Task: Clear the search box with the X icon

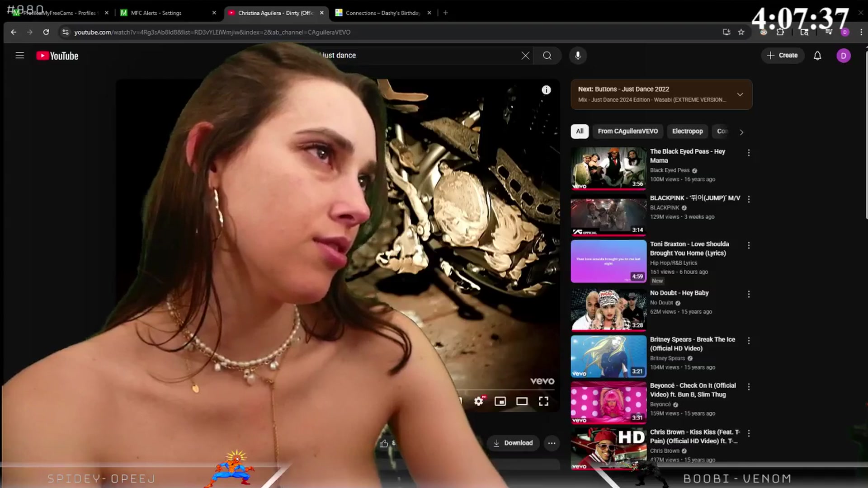Action: [525, 56]
